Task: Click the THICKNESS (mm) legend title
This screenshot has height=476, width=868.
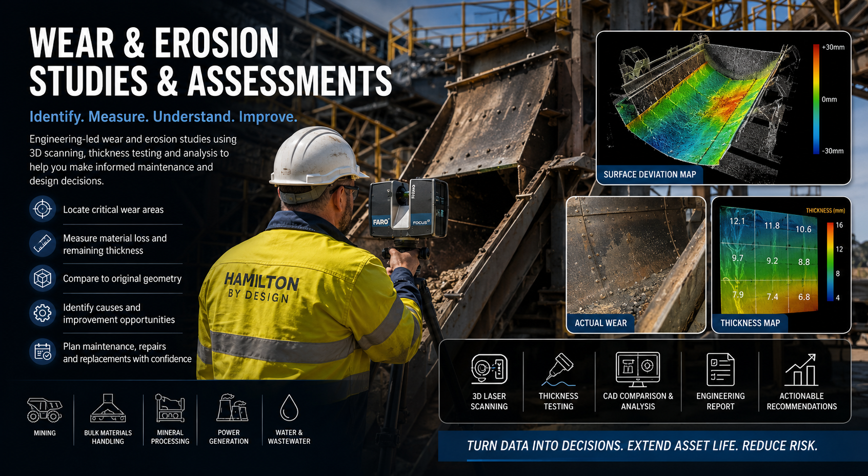Action: 825,211
